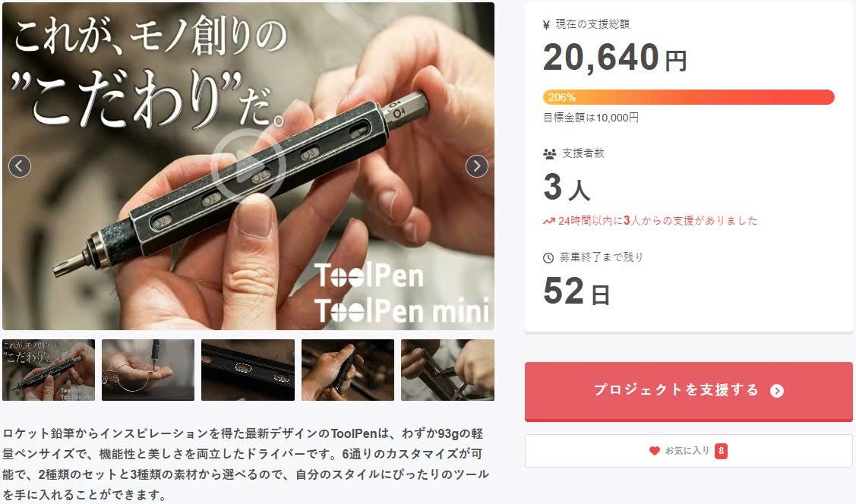Toggle お気に入り favorite button

click(688, 451)
